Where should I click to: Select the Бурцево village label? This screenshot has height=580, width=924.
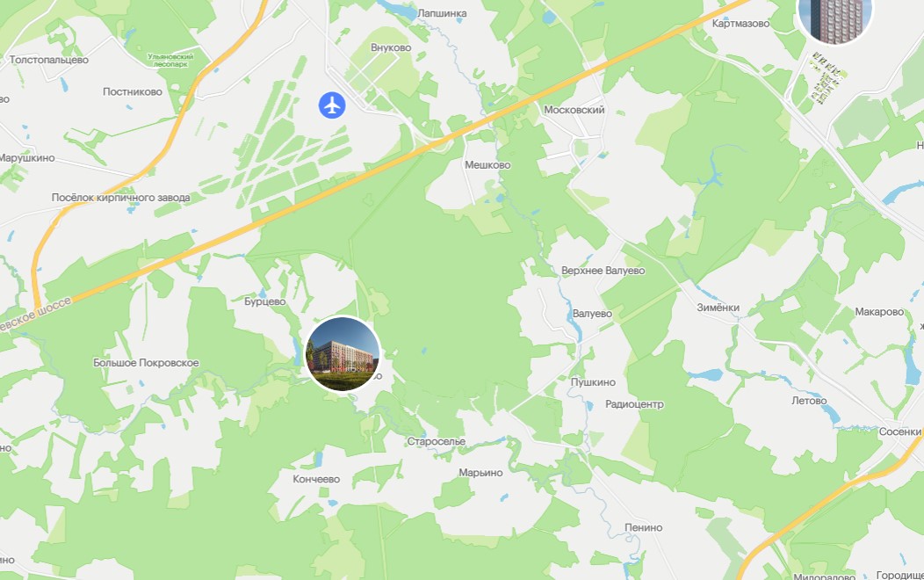tap(264, 301)
